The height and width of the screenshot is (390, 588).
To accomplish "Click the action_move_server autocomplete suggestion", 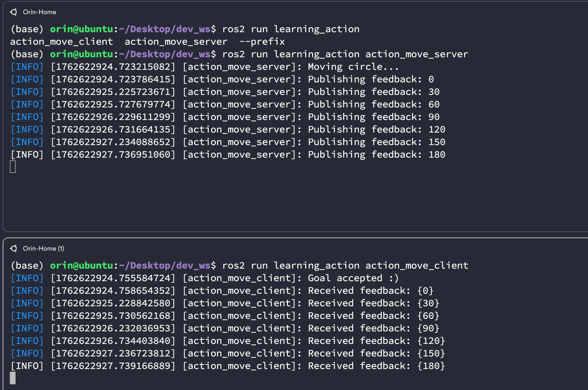I will point(176,42).
